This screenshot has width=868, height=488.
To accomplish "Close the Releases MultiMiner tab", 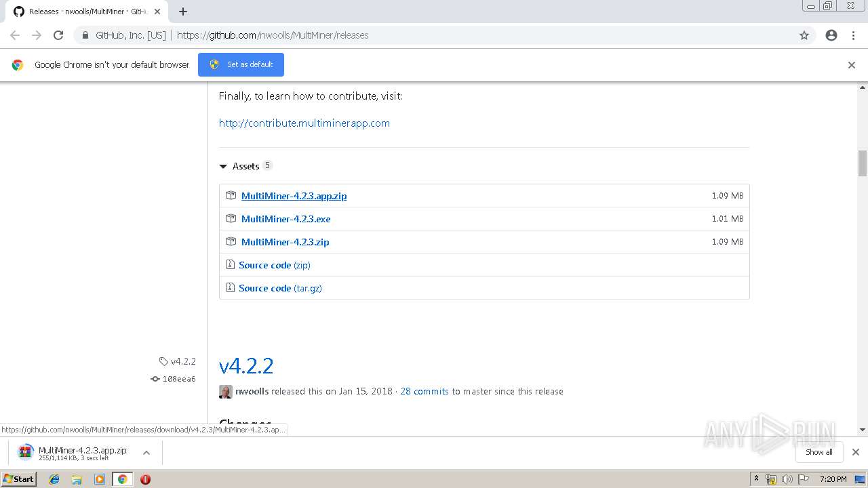I will [x=157, y=12].
